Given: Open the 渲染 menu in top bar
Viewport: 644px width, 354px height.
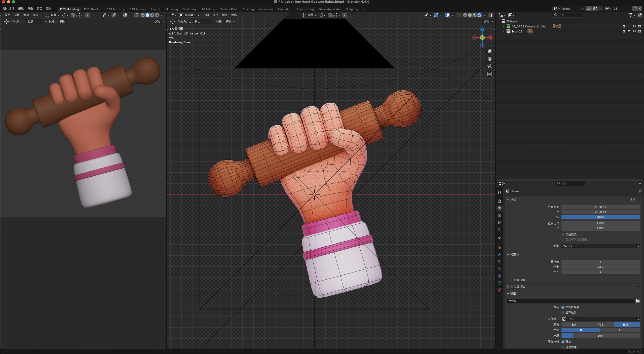Looking at the screenshot, I should pos(30,9).
